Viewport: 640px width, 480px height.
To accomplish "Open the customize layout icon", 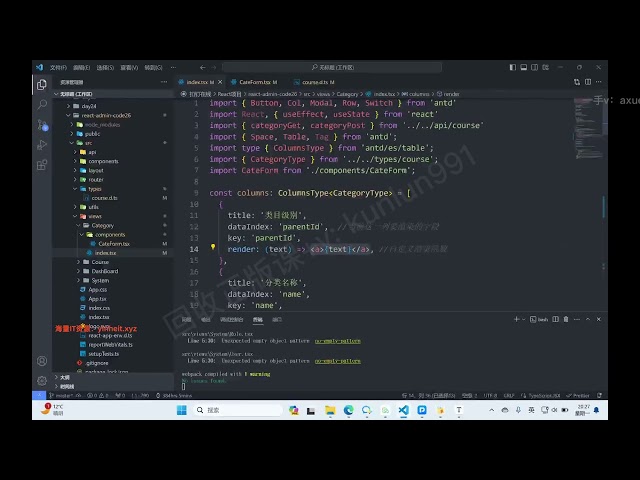I will [545, 67].
